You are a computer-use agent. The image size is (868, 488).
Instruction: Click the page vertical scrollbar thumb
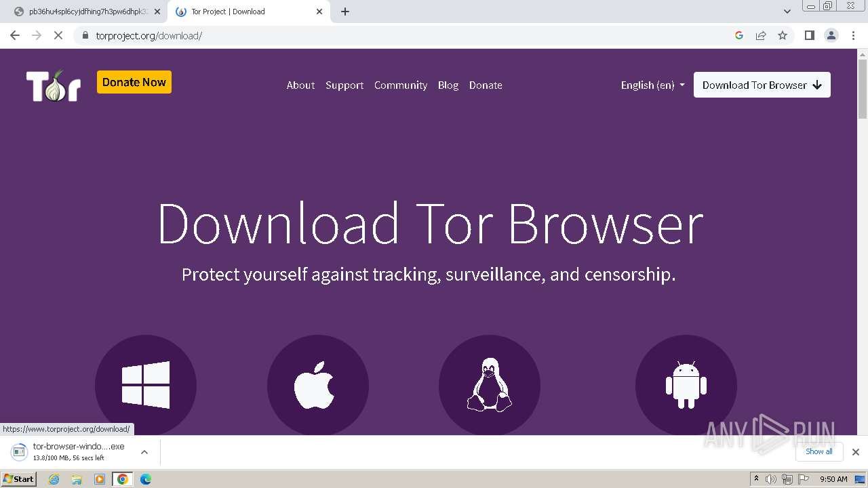[863, 88]
